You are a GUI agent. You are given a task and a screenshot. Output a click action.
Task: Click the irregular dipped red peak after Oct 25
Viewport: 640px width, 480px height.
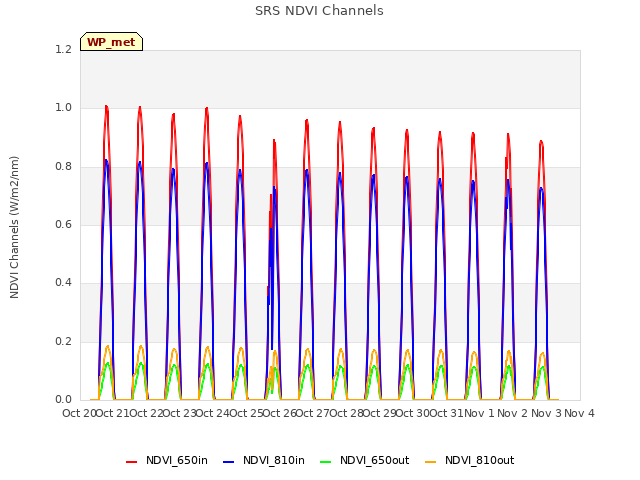point(274,141)
